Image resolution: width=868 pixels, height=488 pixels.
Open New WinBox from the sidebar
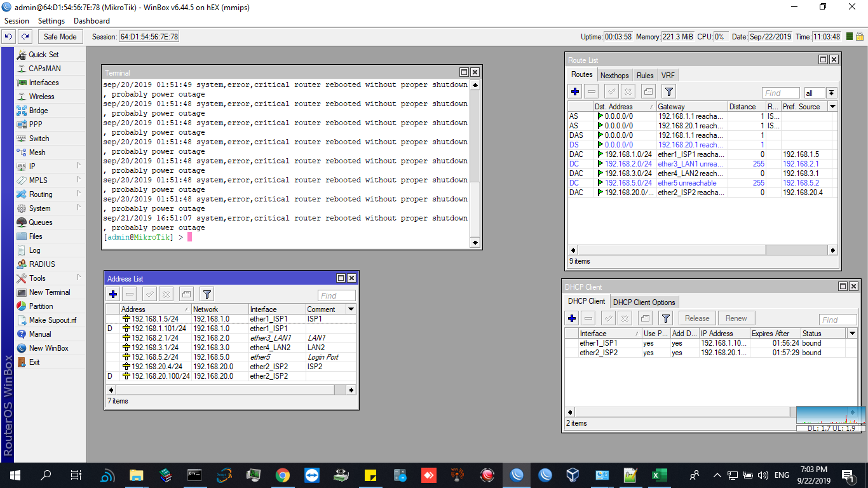[x=50, y=348]
